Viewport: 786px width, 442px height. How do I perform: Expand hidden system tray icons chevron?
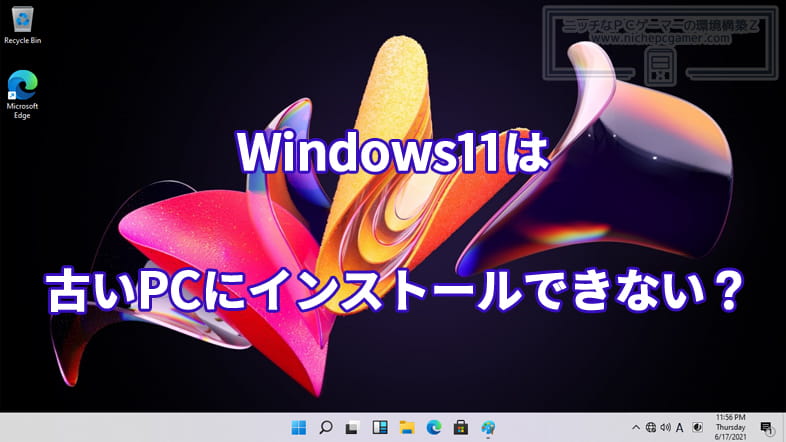click(x=636, y=427)
